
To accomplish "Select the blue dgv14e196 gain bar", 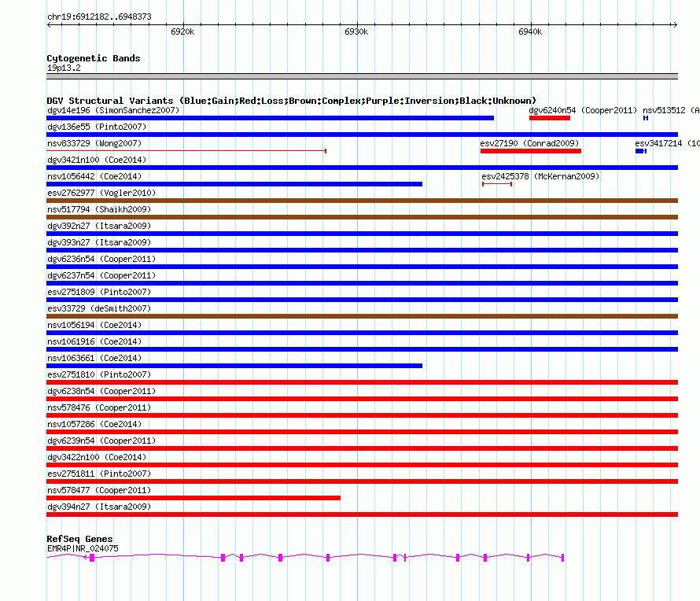I will (270, 118).
